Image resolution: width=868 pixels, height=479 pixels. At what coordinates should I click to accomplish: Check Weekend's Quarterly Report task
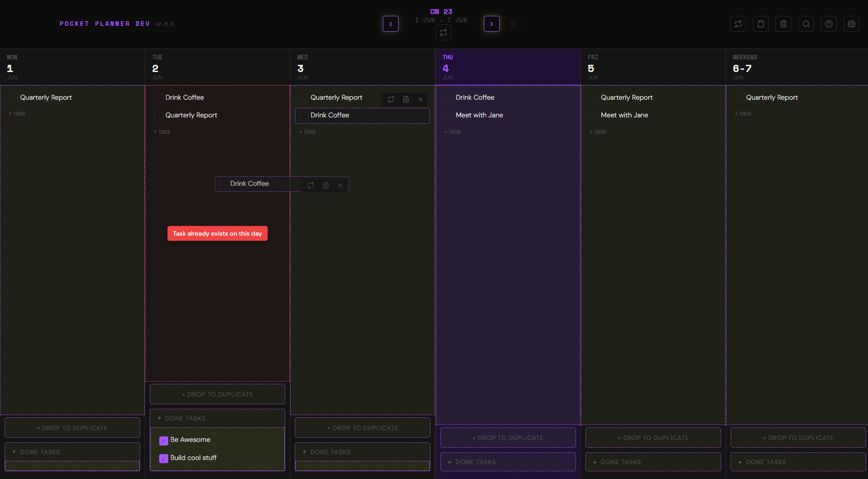pos(739,98)
